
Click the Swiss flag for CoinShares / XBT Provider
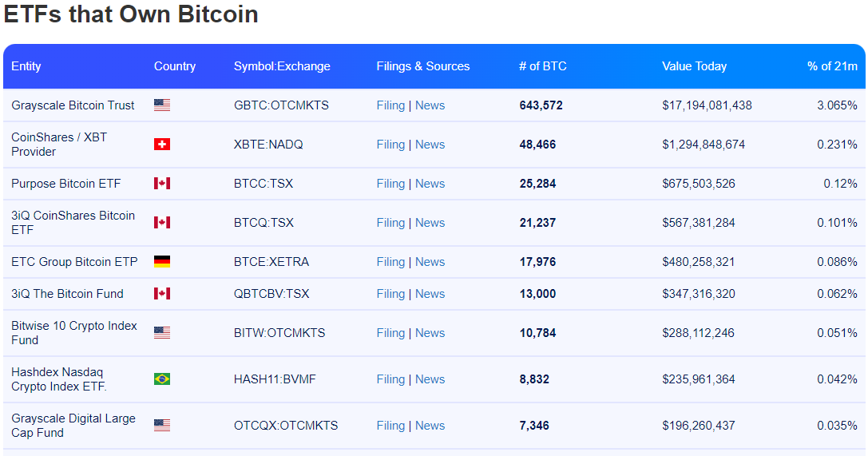point(162,145)
